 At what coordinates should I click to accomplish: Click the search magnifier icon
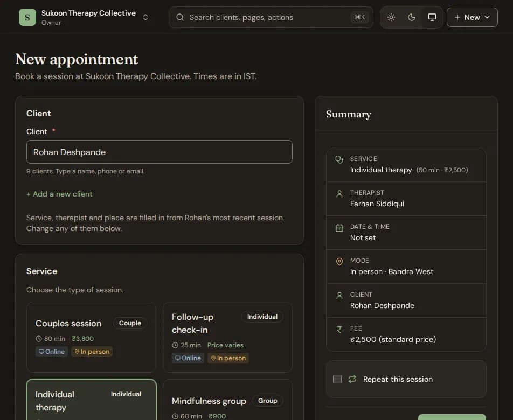[180, 17]
